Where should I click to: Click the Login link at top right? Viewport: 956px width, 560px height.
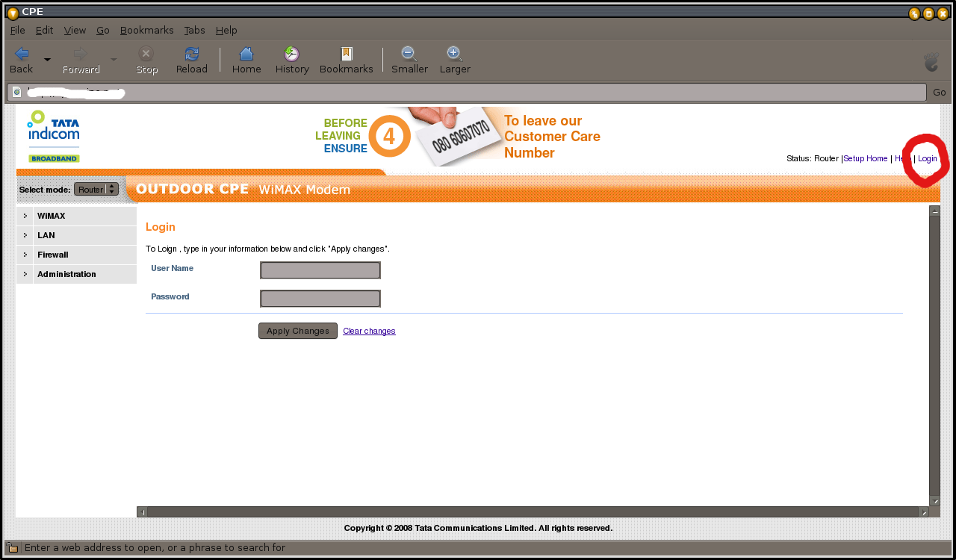(x=928, y=158)
